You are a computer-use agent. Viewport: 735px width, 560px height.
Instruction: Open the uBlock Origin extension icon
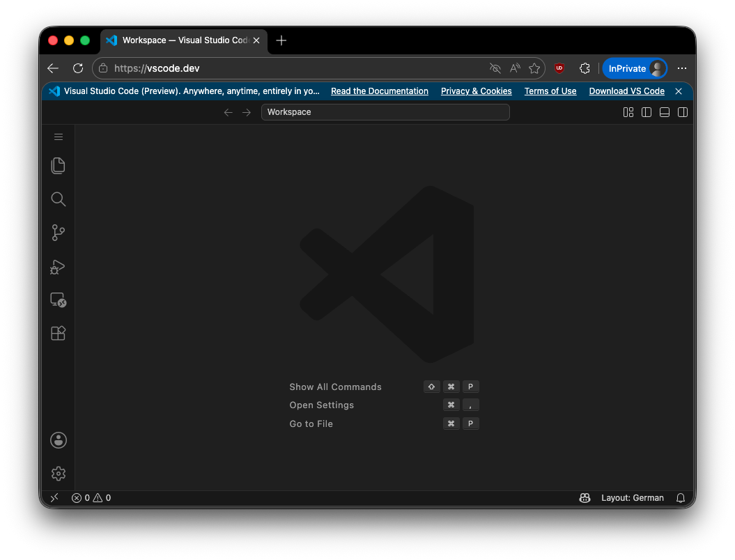pyautogui.click(x=559, y=68)
